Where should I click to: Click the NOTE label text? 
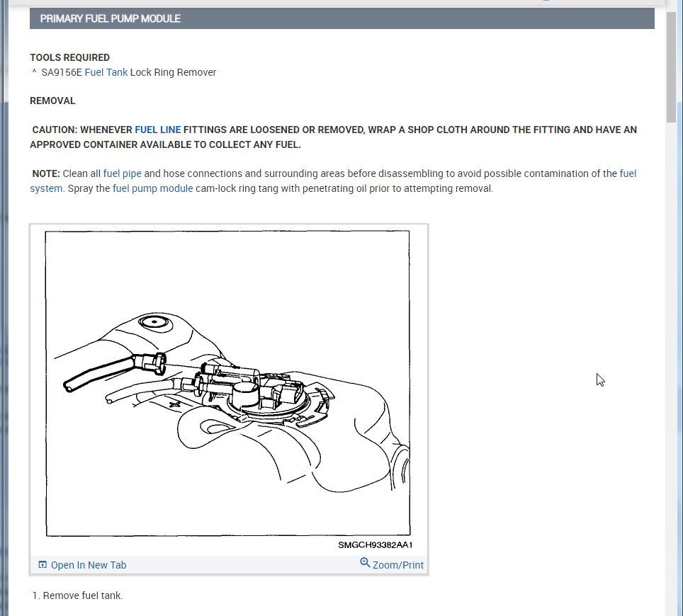coord(46,173)
